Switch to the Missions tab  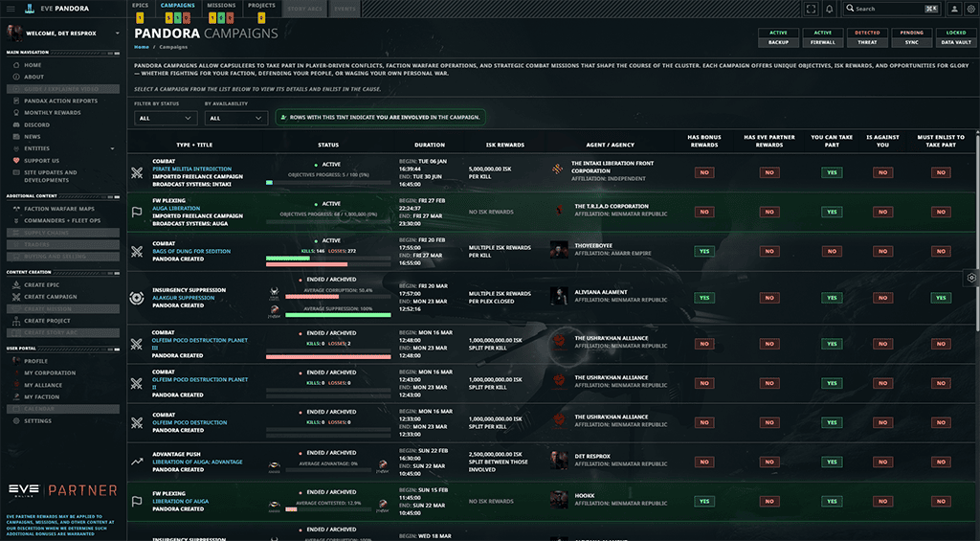coord(221,6)
